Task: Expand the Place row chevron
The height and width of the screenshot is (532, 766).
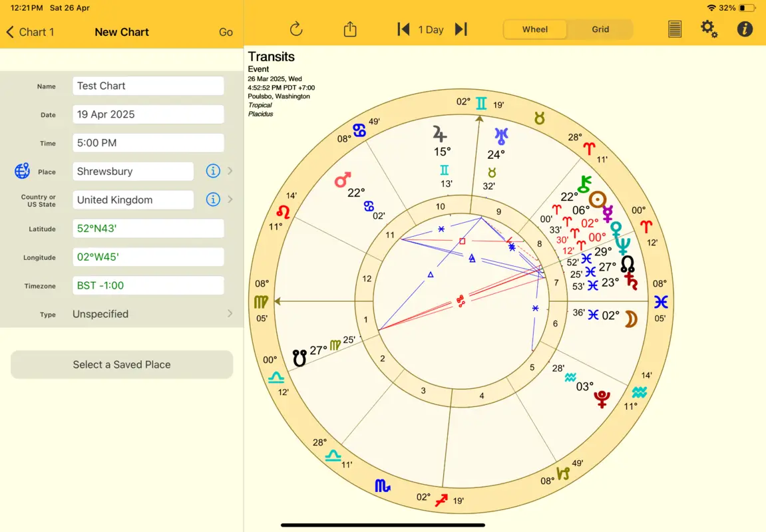Action: (x=230, y=171)
